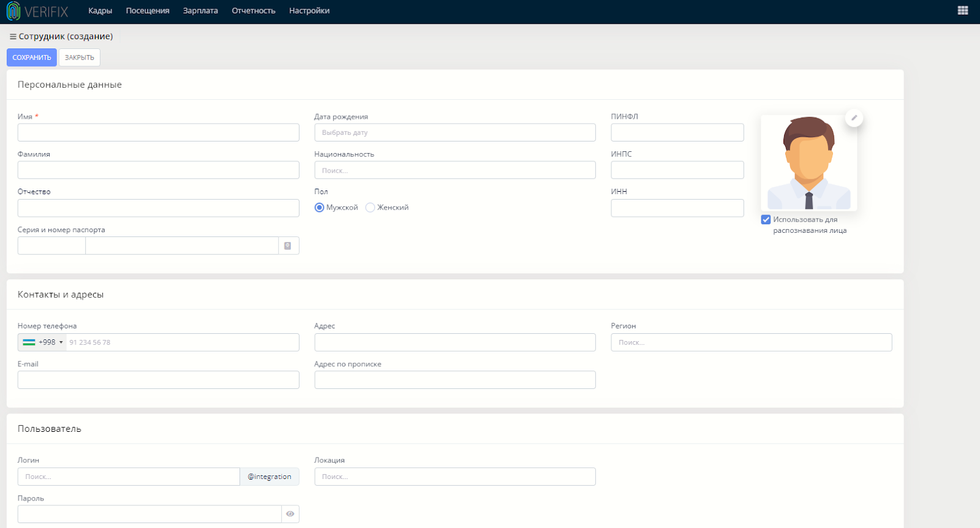Toggle the hamburger menu beside Сотрудник
Screen dimensions: 980x528
13,37
